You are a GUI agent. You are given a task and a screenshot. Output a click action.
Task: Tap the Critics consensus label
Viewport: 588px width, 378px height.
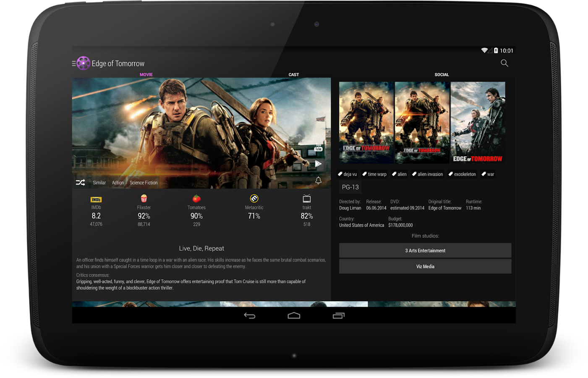(93, 275)
